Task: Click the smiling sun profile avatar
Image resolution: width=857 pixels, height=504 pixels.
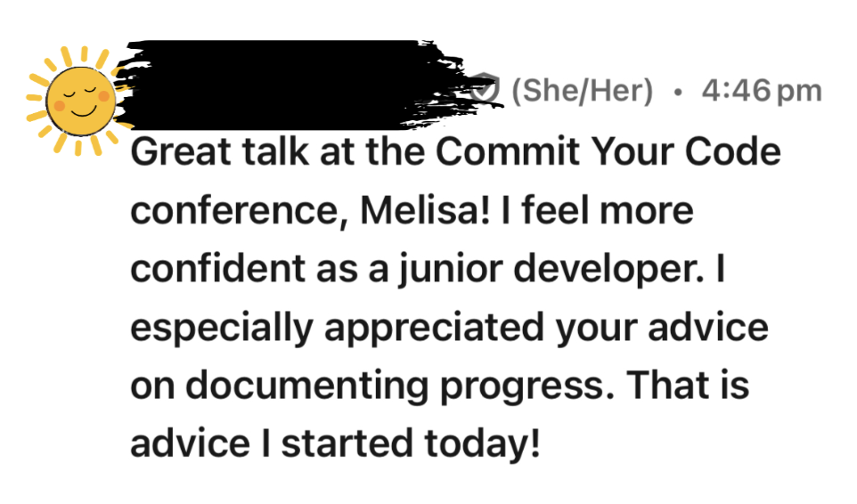Action: pos(78,101)
